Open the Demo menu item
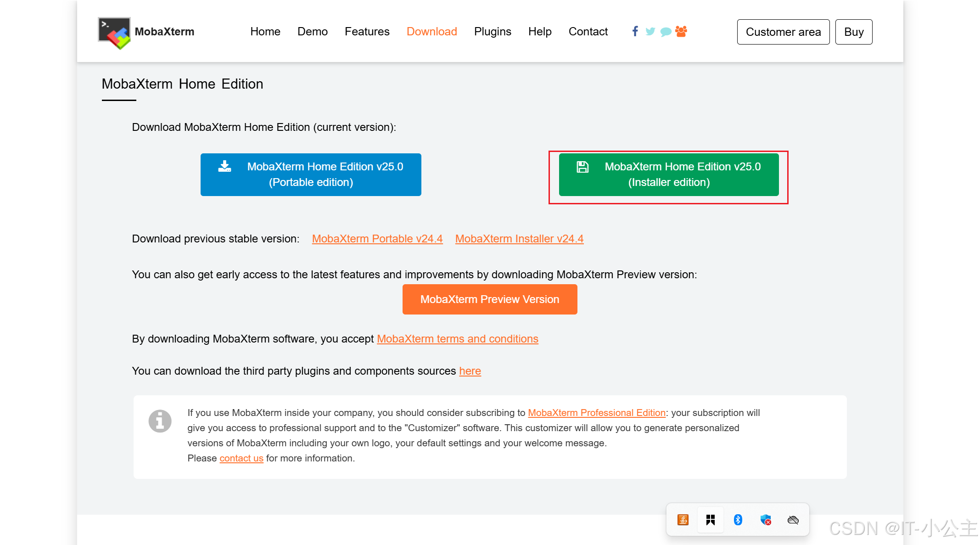Screen dimensions: 980x545 (x=312, y=32)
